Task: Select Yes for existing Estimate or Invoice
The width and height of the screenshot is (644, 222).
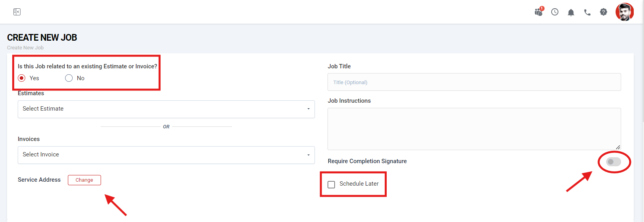Action: point(22,78)
